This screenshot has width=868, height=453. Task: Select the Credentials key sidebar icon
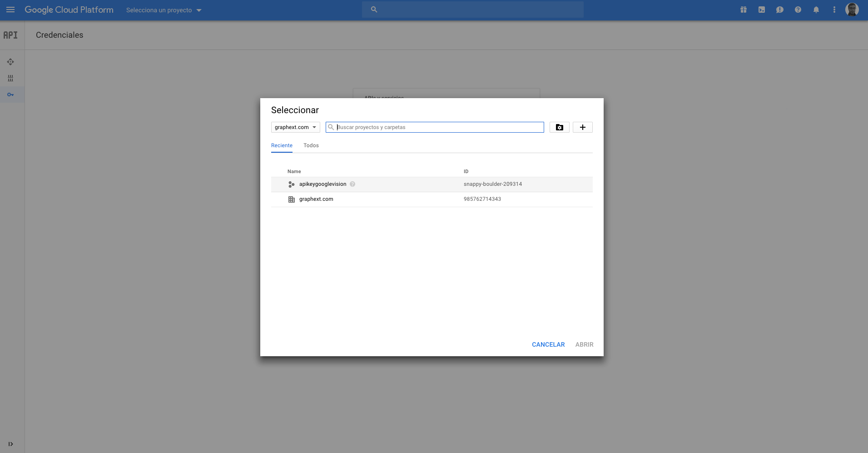click(x=10, y=95)
